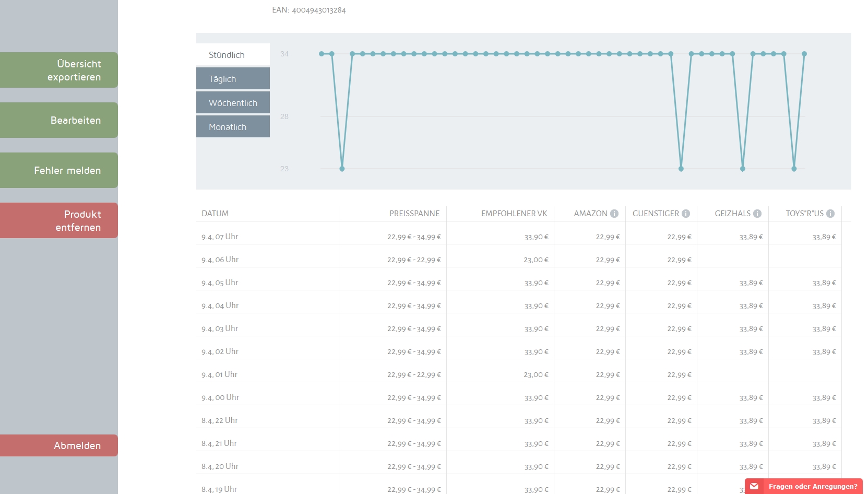Show the Wöchentlich price chart
The width and height of the screenshot is (868, 494).
click(233, 103)
